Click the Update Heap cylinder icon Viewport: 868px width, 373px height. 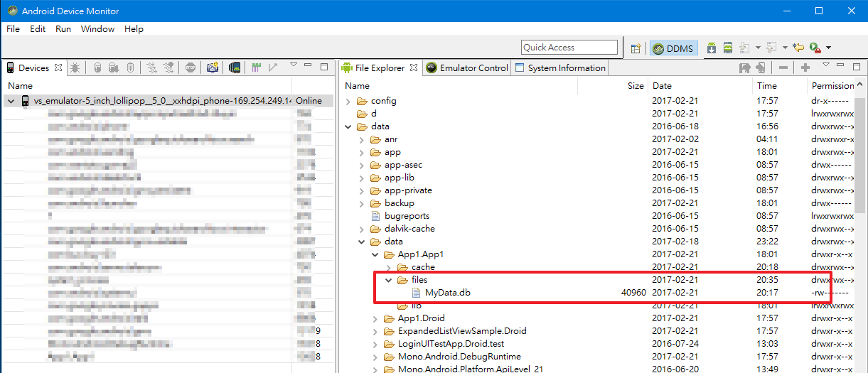tap(97, 68)
